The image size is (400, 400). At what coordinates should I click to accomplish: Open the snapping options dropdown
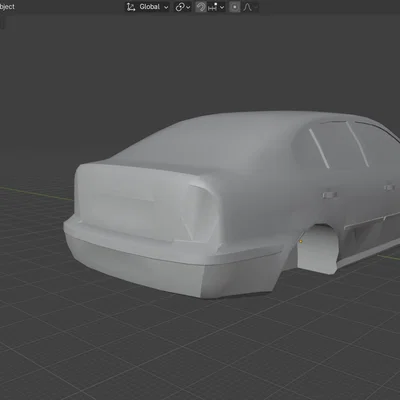pos(216,7)
